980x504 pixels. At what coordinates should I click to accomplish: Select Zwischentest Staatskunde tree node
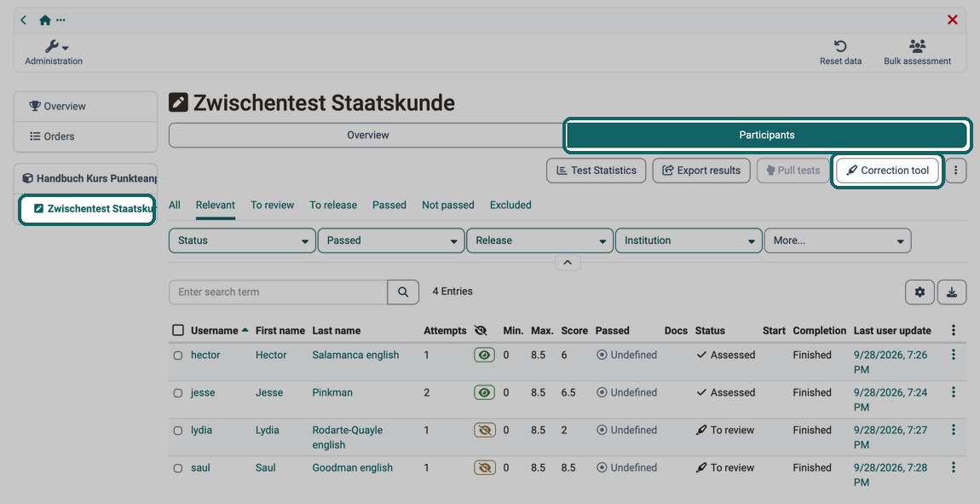(87, 209)
